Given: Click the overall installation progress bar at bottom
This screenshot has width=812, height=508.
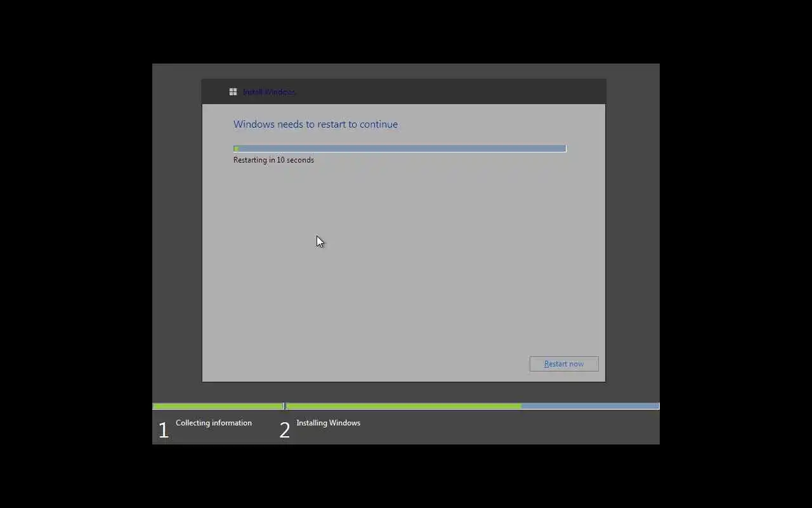Looking at the screenshot, I should [406, 406].
